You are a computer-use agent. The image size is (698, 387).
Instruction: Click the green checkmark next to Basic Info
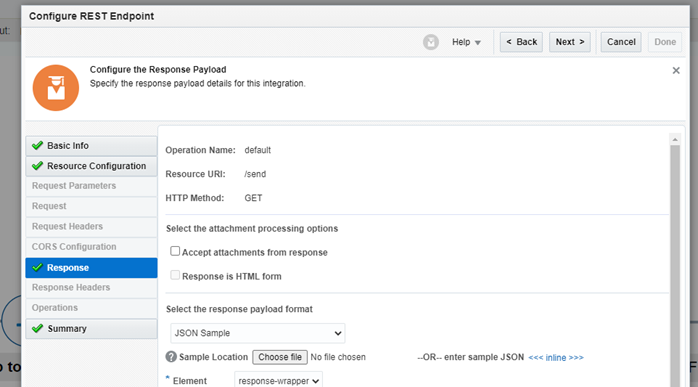tap(37, 146)
